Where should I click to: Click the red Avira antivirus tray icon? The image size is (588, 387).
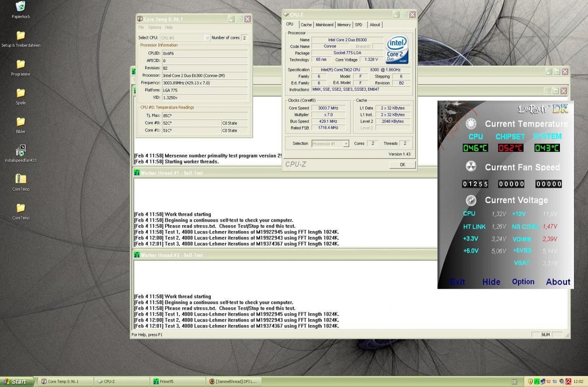click(x=568, y=382)
